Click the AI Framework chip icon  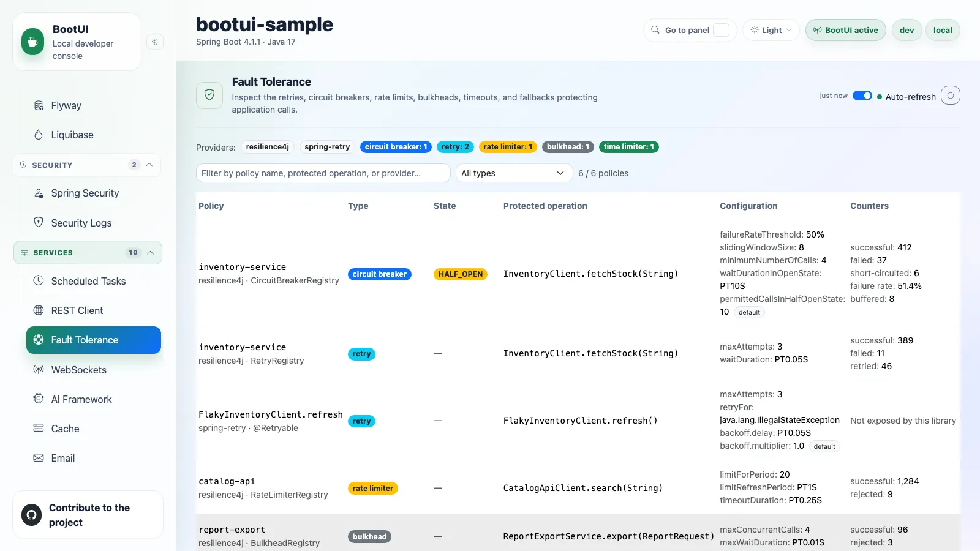(x=39, y=399)
